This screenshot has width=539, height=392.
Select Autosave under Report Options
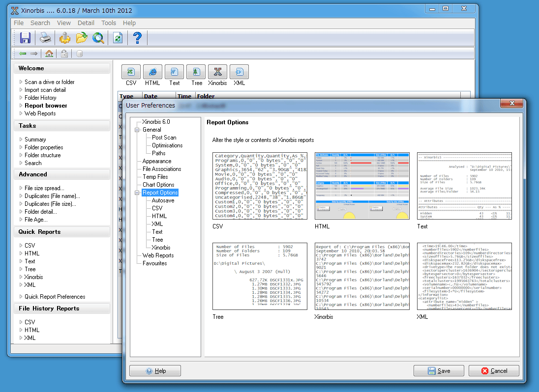[x=163, y=200]
